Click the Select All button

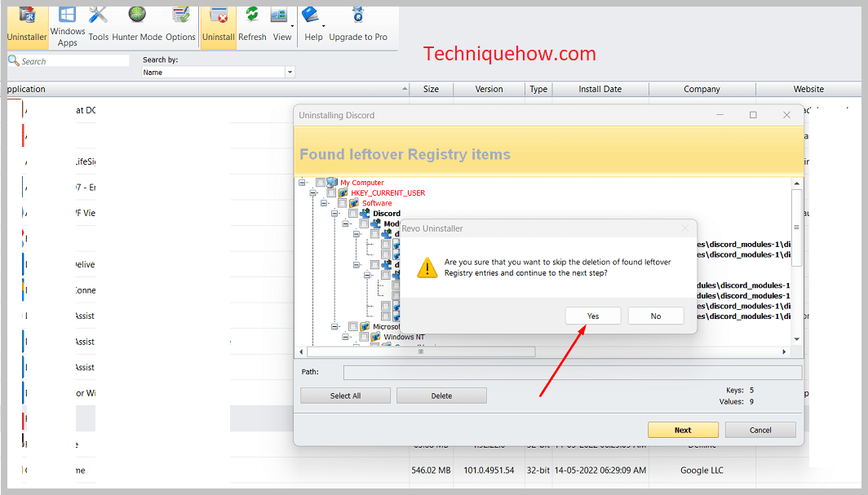pos(345,396)
